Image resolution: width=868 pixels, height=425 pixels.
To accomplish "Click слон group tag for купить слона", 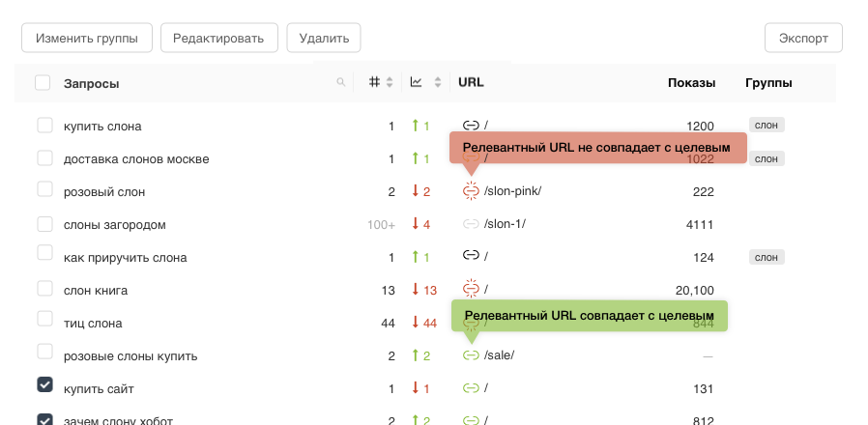I will [x=767, y=125].
